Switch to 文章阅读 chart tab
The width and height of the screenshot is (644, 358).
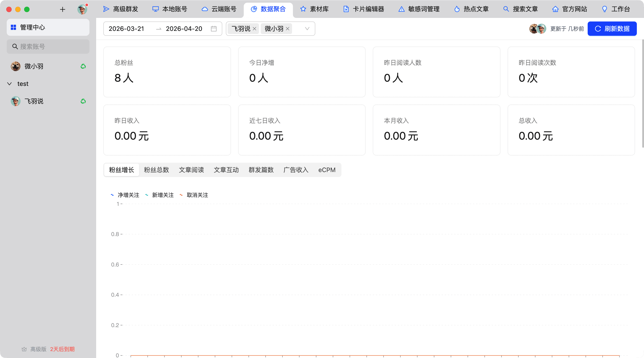191,170
